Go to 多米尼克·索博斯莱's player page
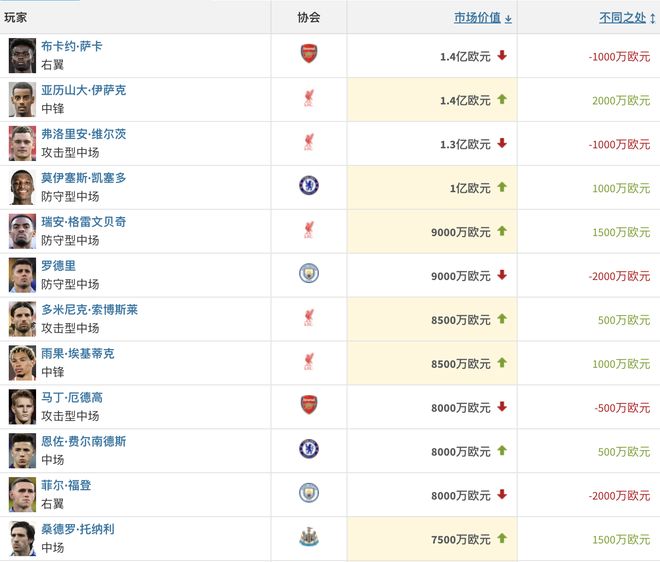 89,310
